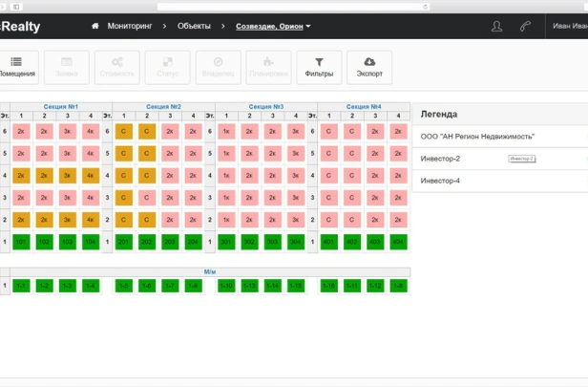Open the user profile icon

coord(496,26)
